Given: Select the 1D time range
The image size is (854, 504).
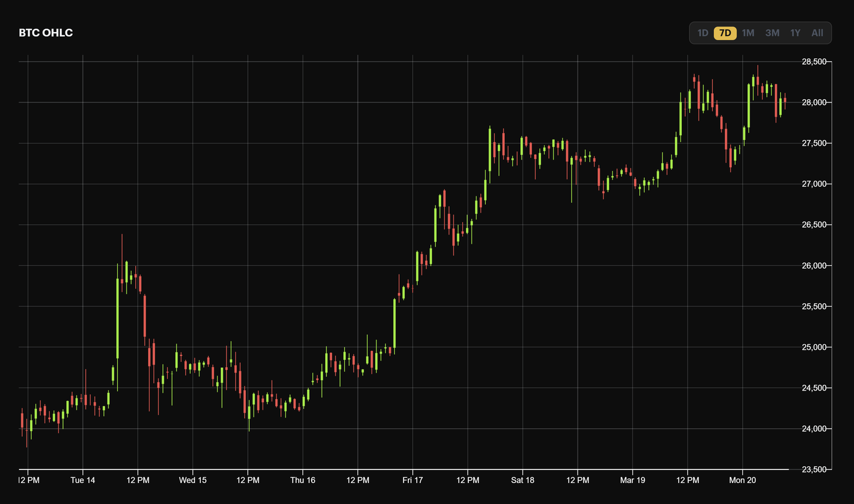Looking at the screenshot, I should tap(703, 33).
